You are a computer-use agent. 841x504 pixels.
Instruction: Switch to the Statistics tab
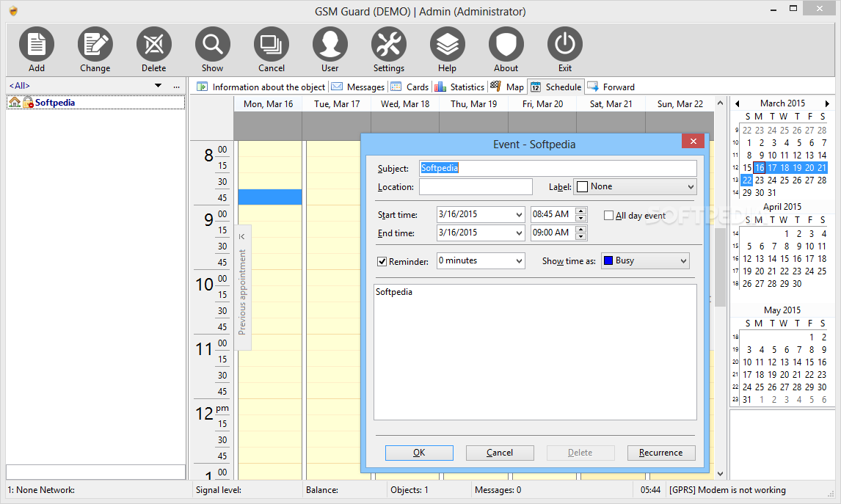459,87
